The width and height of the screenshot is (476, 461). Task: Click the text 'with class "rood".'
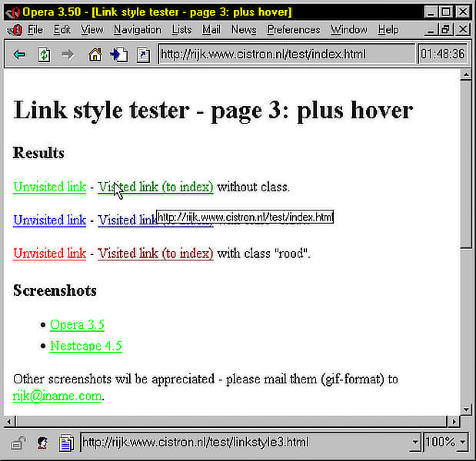[x=264, y=254]
